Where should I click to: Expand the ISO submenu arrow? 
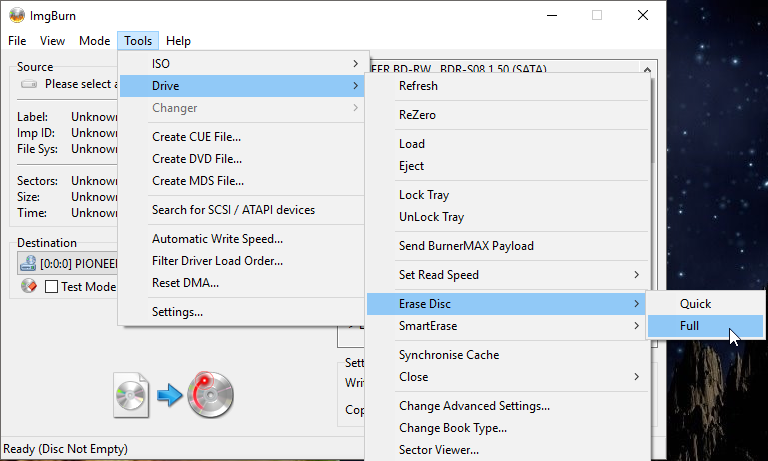[x=356, y=64]
